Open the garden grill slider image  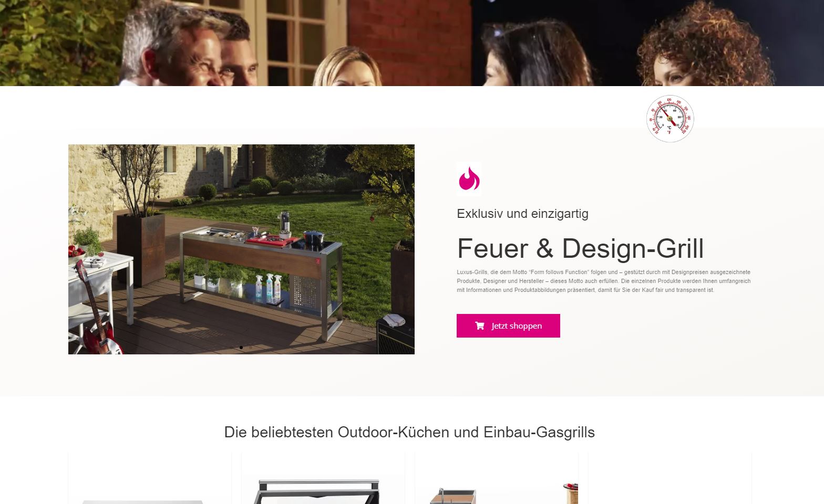pyautogui.click(x=241, y=249)
